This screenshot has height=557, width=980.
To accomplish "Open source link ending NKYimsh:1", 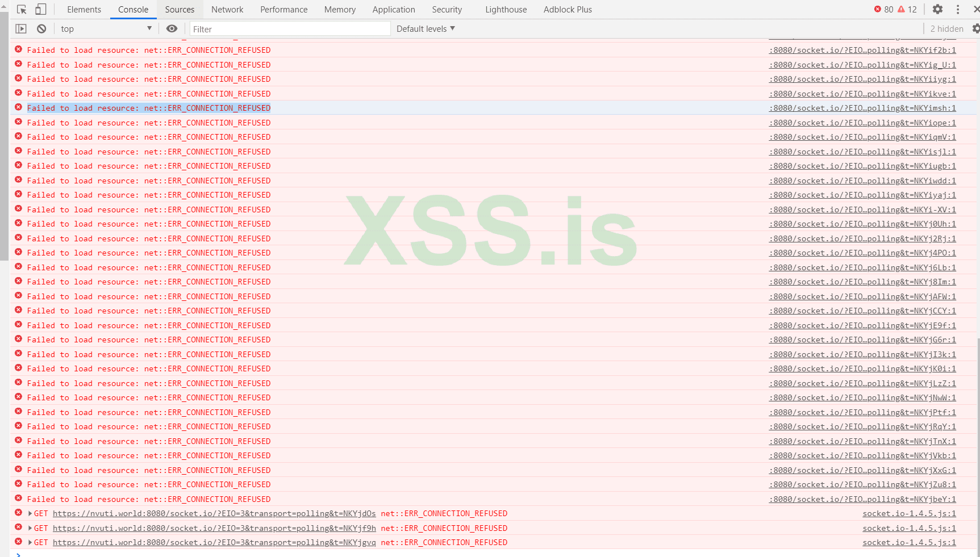I will 862,108.
